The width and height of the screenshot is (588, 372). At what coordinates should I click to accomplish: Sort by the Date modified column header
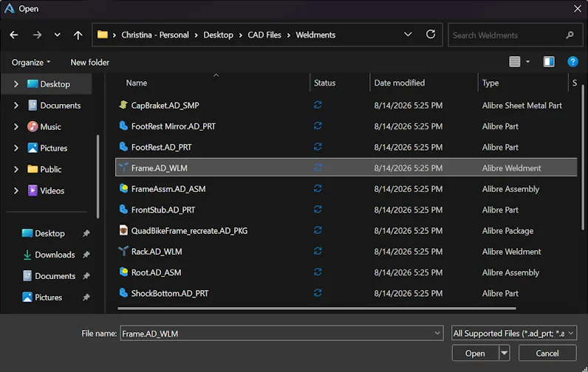(x=400, y=83)
